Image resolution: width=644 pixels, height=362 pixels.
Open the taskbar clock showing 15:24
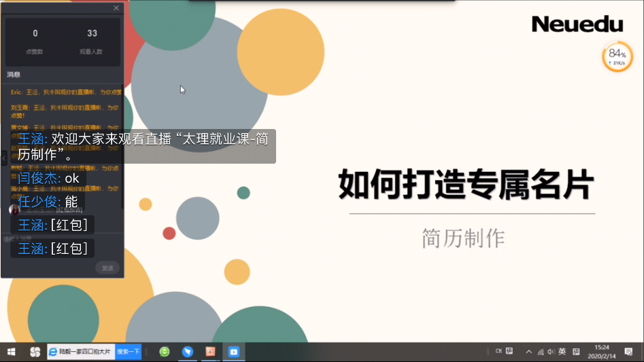pyautogui.click(x=602, y=352)
